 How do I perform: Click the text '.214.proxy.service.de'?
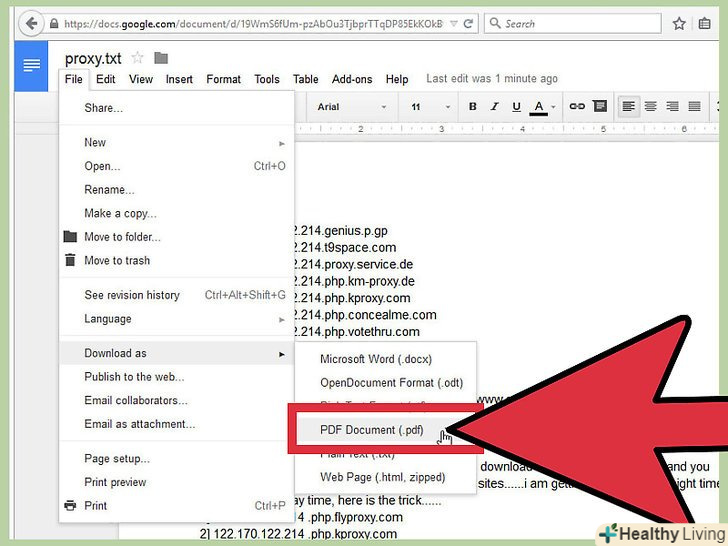coord(354,265)
